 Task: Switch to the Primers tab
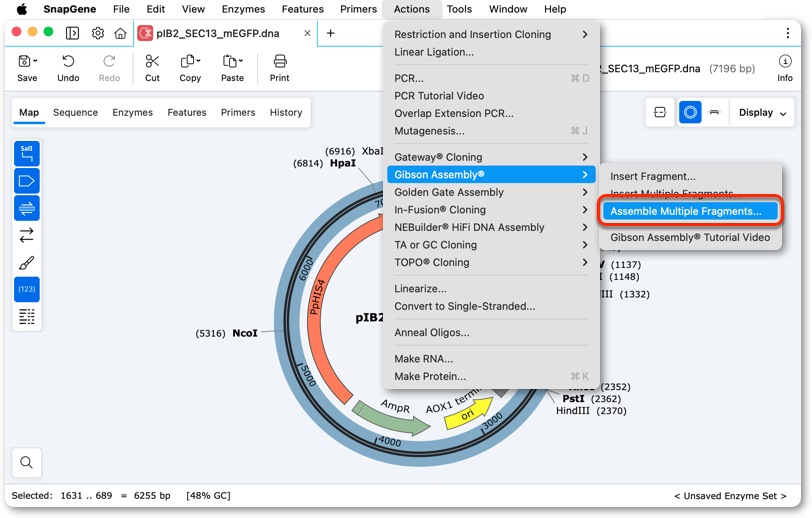click(x=238, y=112)
